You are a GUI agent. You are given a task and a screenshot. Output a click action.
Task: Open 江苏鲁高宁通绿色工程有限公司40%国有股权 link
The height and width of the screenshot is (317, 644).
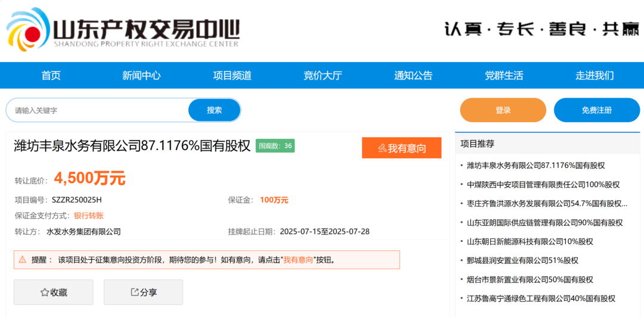[541, 299]
